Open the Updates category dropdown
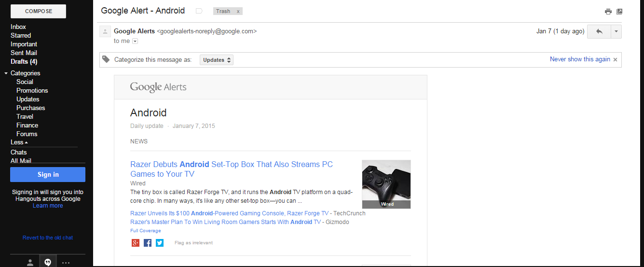The width and height of the screenshot is (644, 267). pos(217,60)
